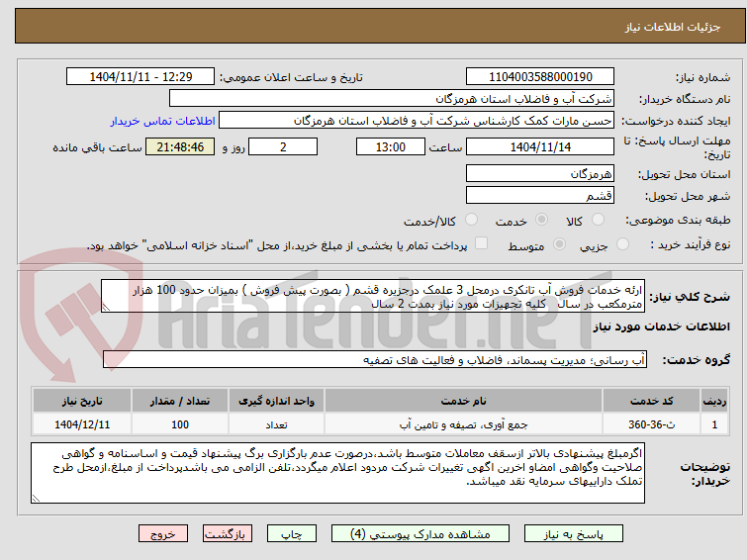The height and width of the screenshot is (560, 747).
Task: Select the جزیی purchase type radio
Action: pos(622,244)
